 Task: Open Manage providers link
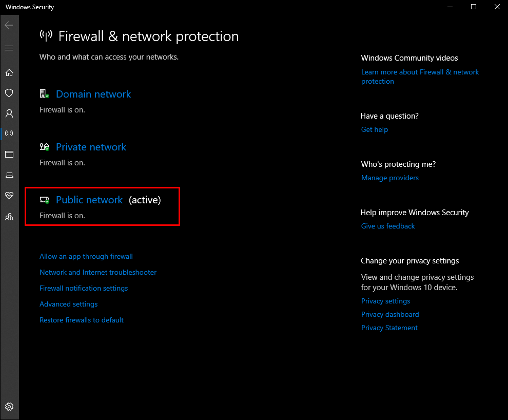[390, 178]
